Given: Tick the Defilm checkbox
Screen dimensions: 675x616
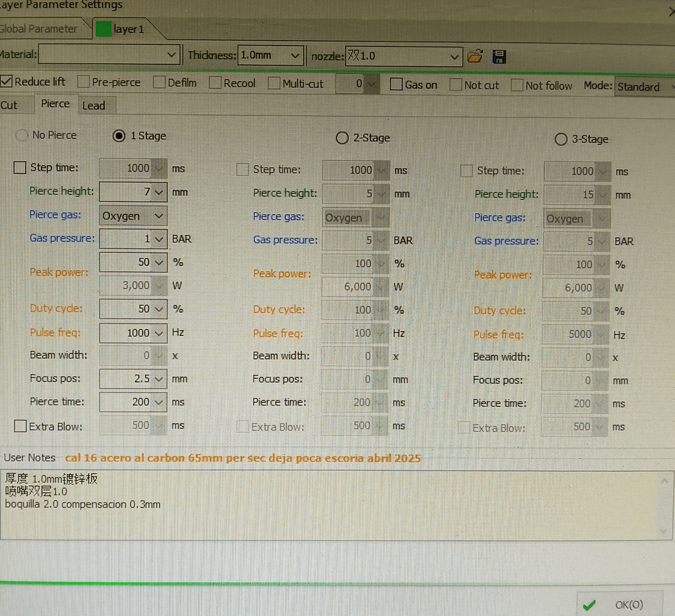Looking at the screenshot, I should pos(159,82).
